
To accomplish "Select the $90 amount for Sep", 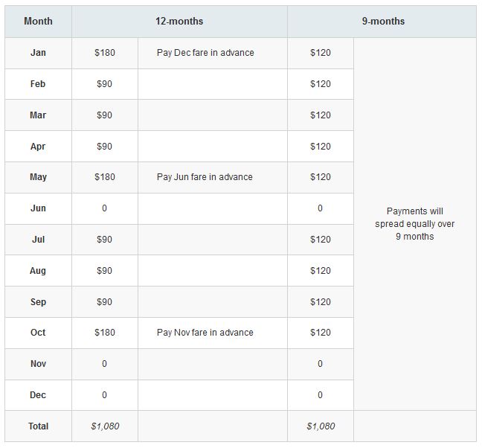I will click(105, 302).
